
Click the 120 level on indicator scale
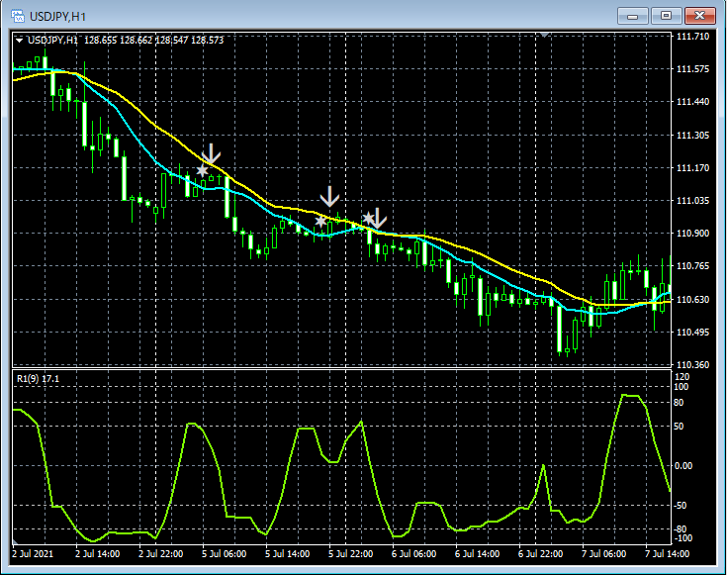[682, 377]
